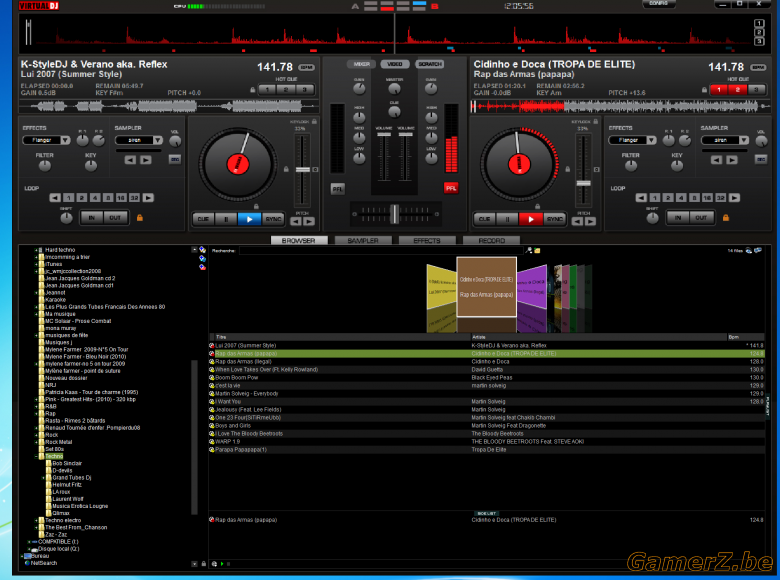This screenshot has height=580, width=780.
Task: Nudge right deck pitch up arrow
Action: [590, 221]
